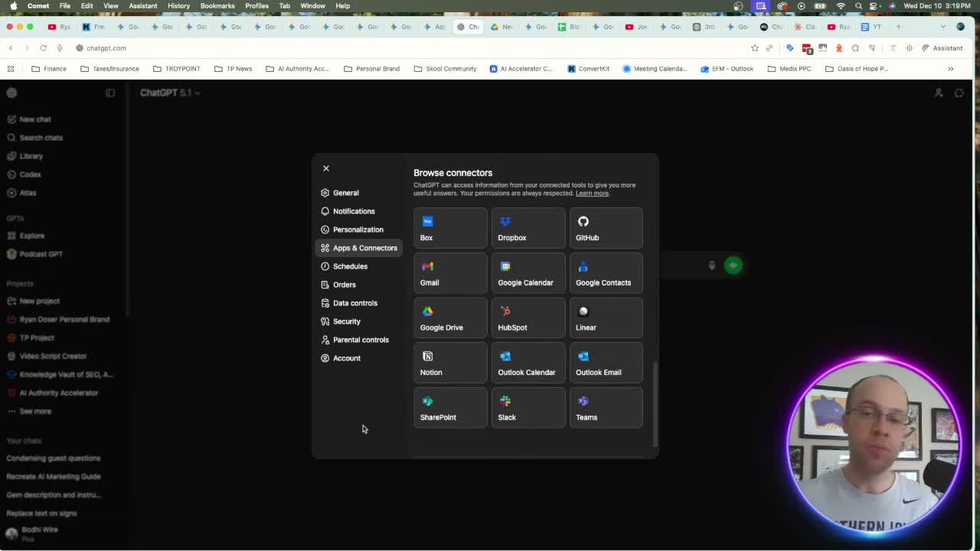
Task: Open chat Condensing guest questions
Action: coord(54,458)
